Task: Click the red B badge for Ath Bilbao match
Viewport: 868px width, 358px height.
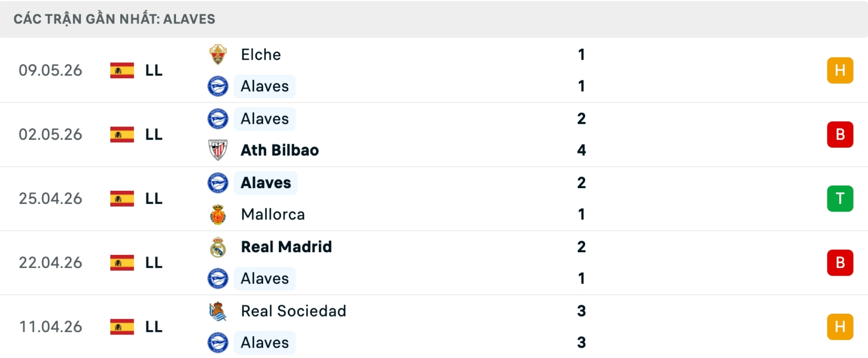Action: click(840, 134)
